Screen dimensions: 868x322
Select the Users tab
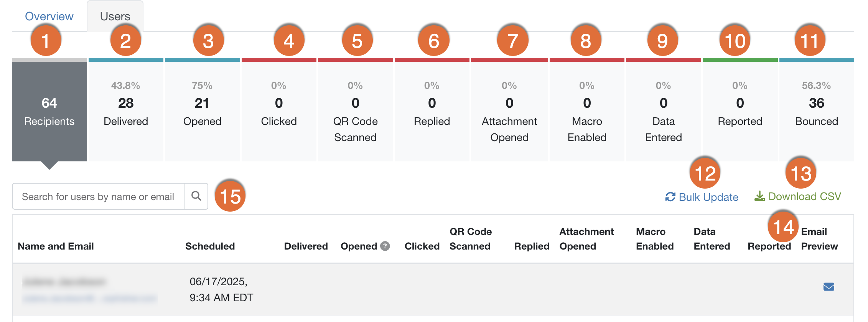coord(115,16)
